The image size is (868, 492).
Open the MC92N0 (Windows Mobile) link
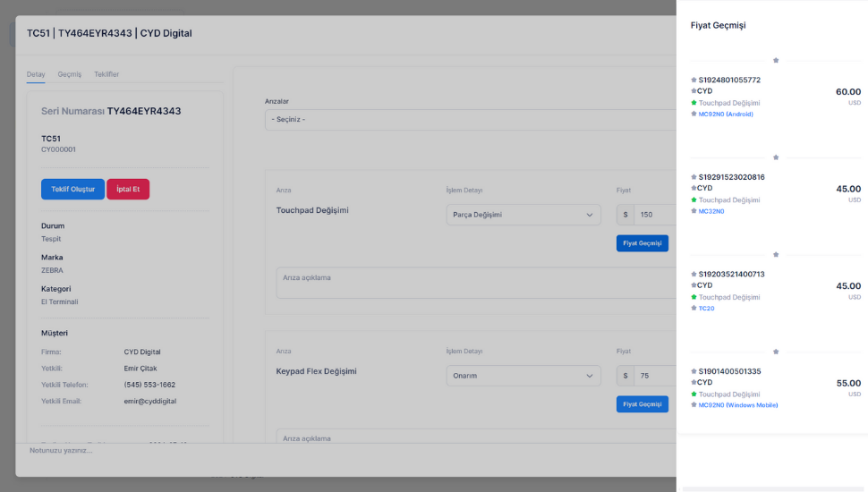pyautogui.click(x=738, y=405)
